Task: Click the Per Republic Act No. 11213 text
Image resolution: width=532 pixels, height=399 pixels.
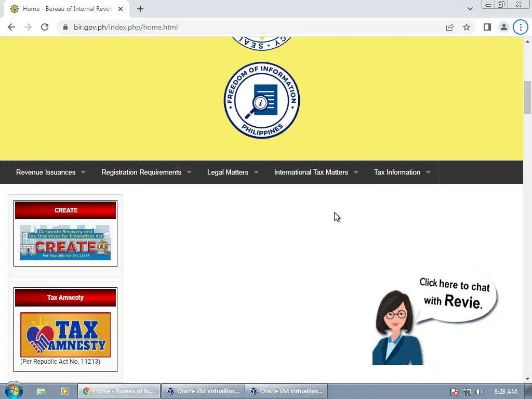Action: click(60, 362)
